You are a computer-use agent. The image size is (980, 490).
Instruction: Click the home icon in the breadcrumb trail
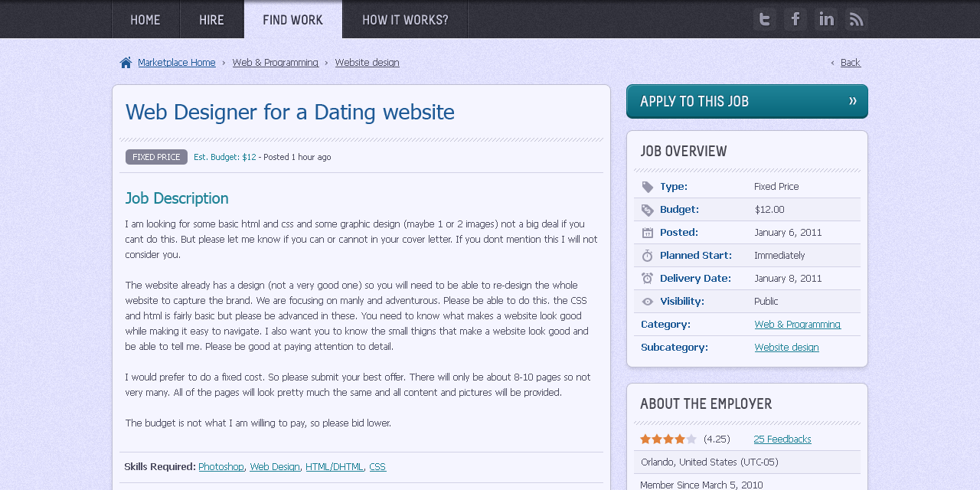click(125, 62)
